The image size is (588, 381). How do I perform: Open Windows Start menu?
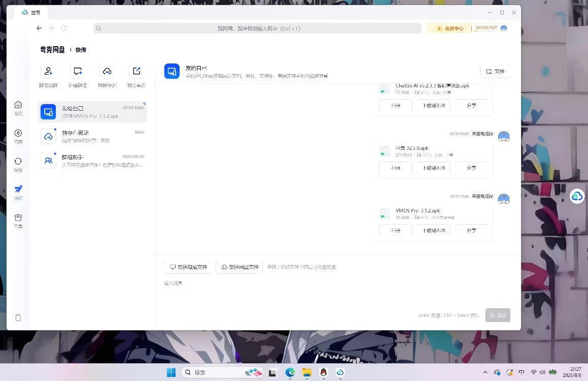171,372
